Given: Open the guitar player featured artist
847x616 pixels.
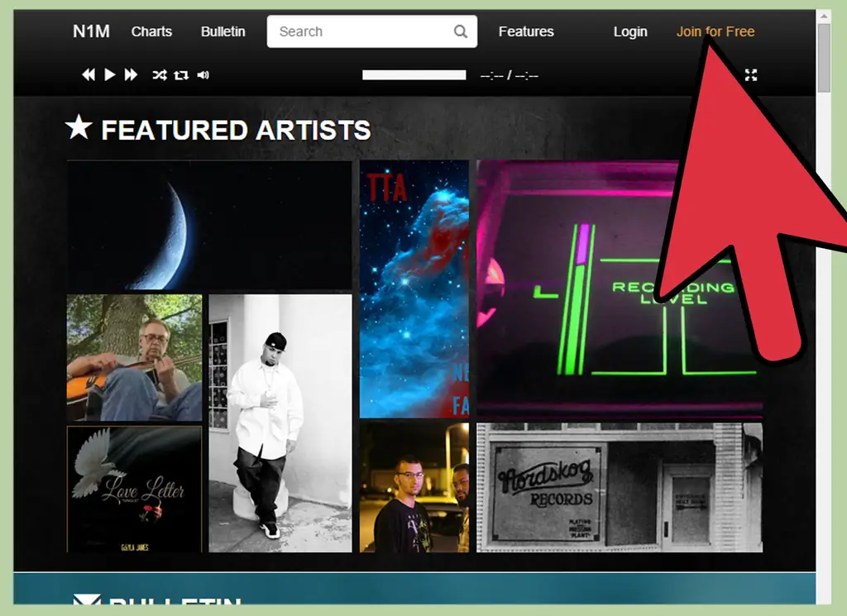Looking at the screenshot, I should tap(135, 357).
